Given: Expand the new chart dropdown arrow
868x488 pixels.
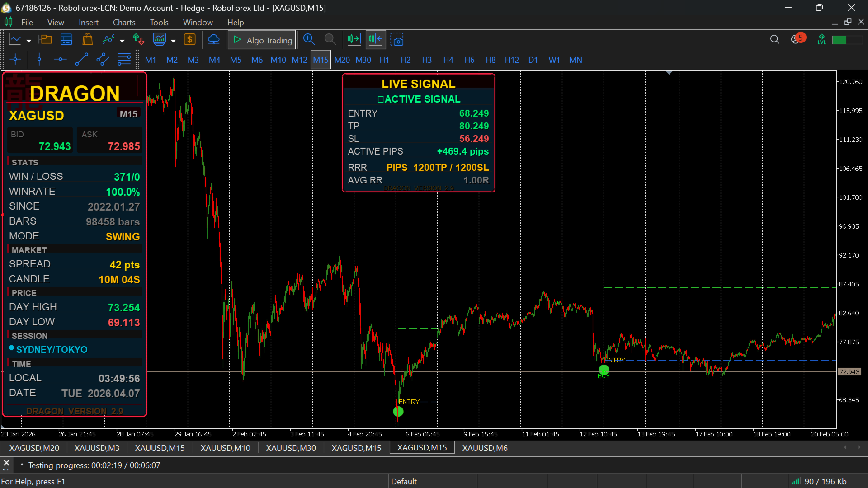Looking at the screenshot, I should tap(28, 41).
